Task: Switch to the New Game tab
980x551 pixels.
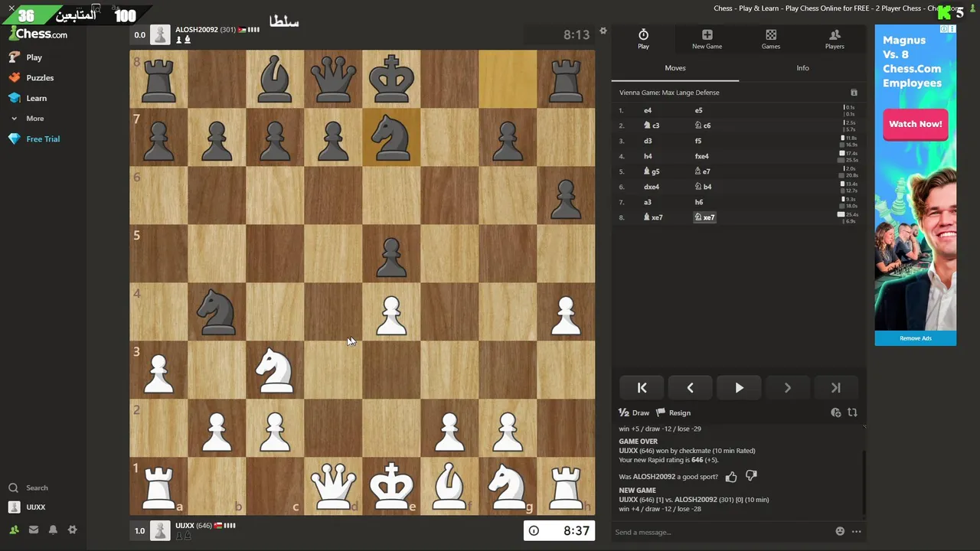Action: [x=707, y=39]
